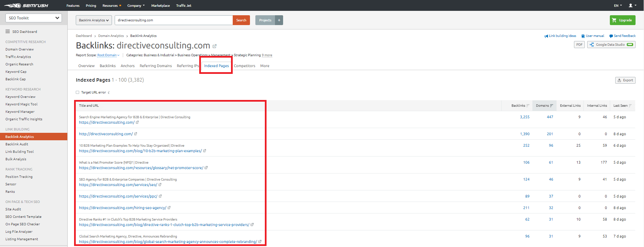Select the Indexed Pages tab
The height and width of the screenshot is (247, 644).
pyautogui.click(x=216, y=66)
